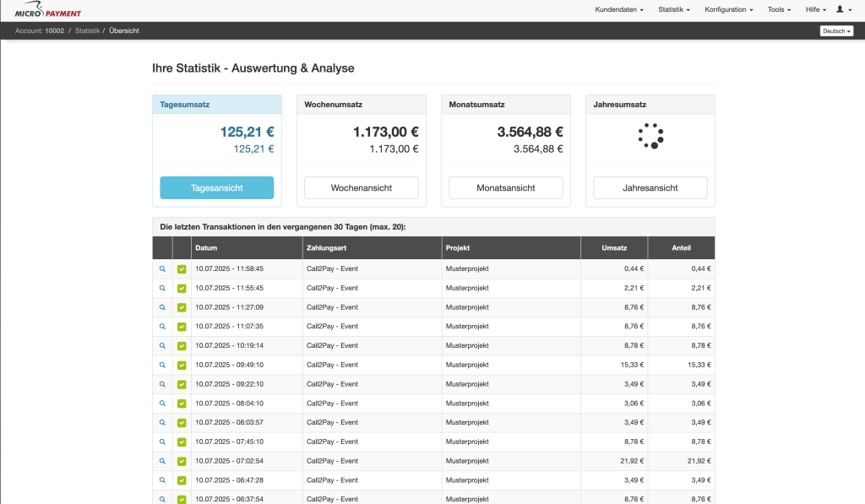Click green checkmark of 11:55:45 transaction
Viewport: 865px width, 504px height.
click(x=182, y=289)
